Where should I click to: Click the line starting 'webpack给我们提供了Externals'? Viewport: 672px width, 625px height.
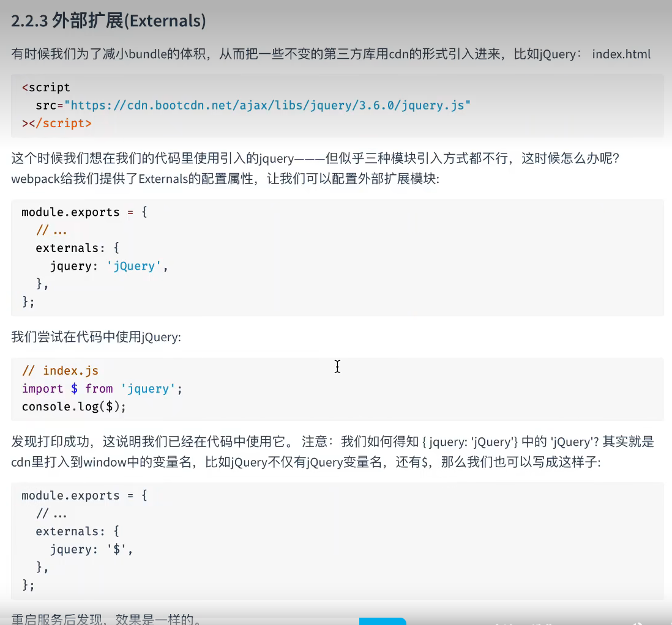coord(225,179)
